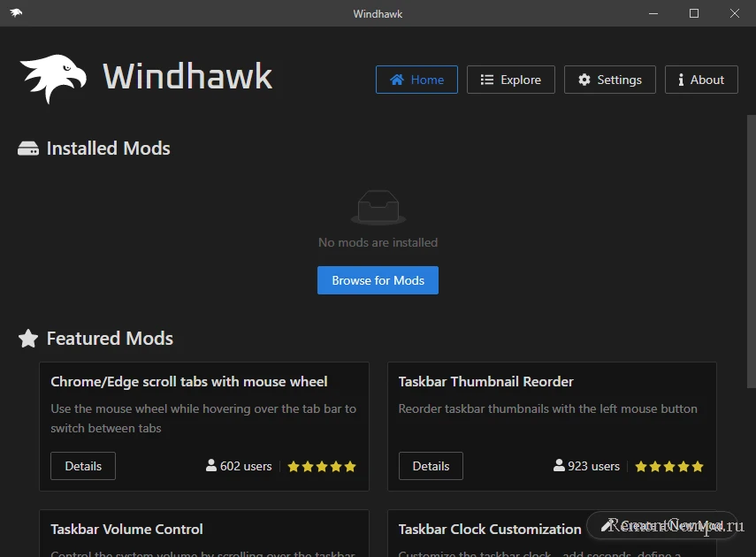Open the Home tab
This screenshot has height=557, width=756.
click(416, 80)
